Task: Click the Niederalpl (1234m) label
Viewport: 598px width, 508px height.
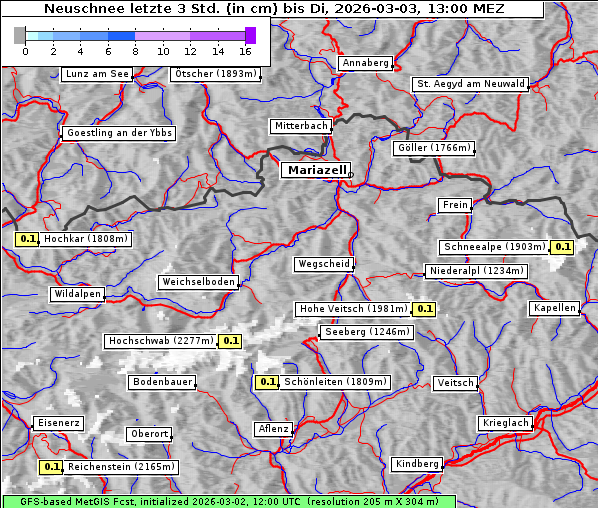Action: 476,271
